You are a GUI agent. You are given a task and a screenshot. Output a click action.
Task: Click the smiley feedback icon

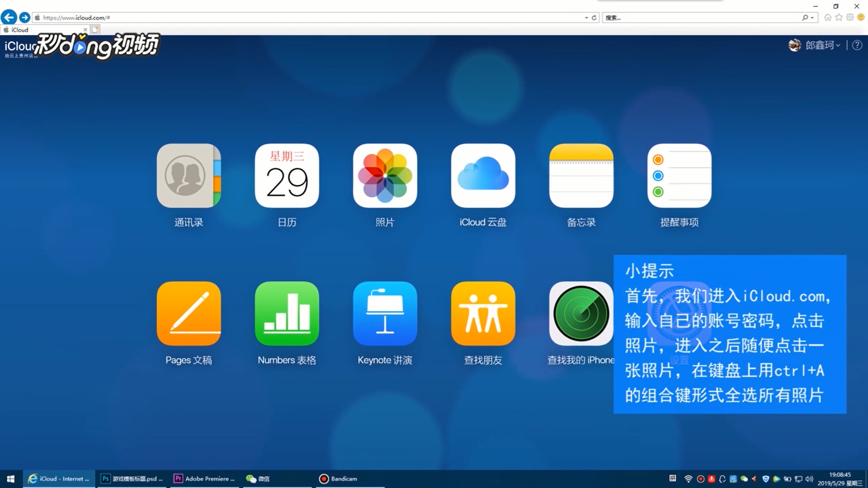click(x=861, y=18)
